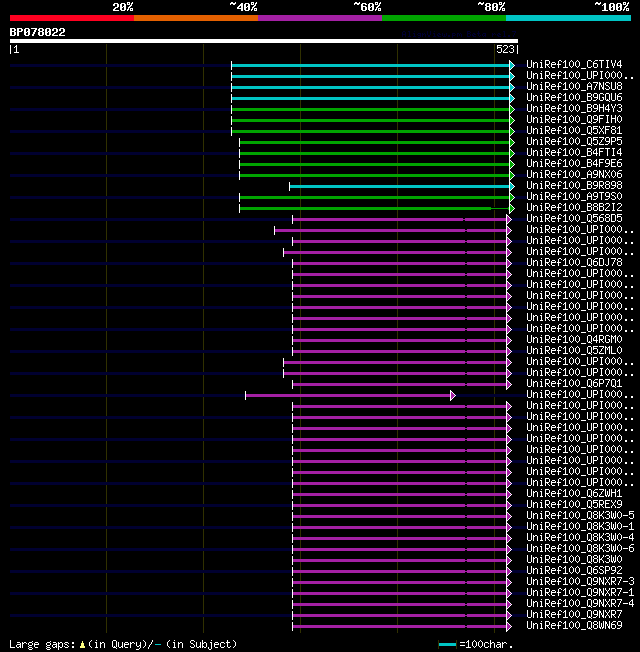Select the BP078022 query name
The height and width of the screenshot is (652, 640).
pyautogui.click(x=37, y=32)
